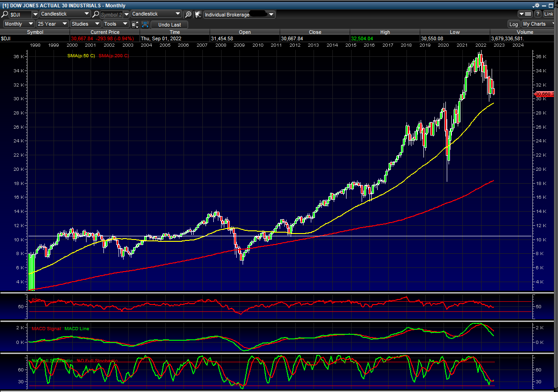Open the gear settings icon in title bar
The height and width of the screenshot is (392, 558).
(535, 5)
